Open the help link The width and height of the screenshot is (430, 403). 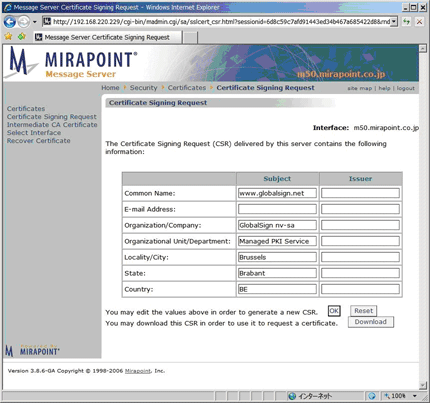[384, 88]
